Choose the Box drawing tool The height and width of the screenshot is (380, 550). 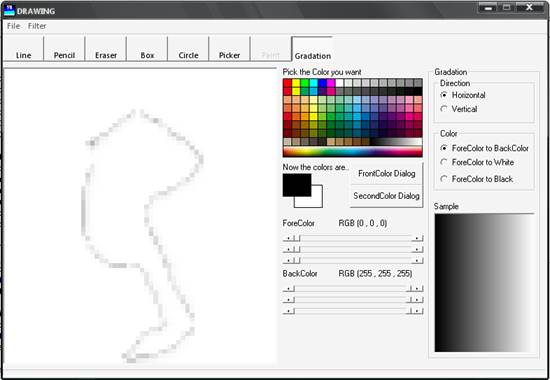[147, 49]
